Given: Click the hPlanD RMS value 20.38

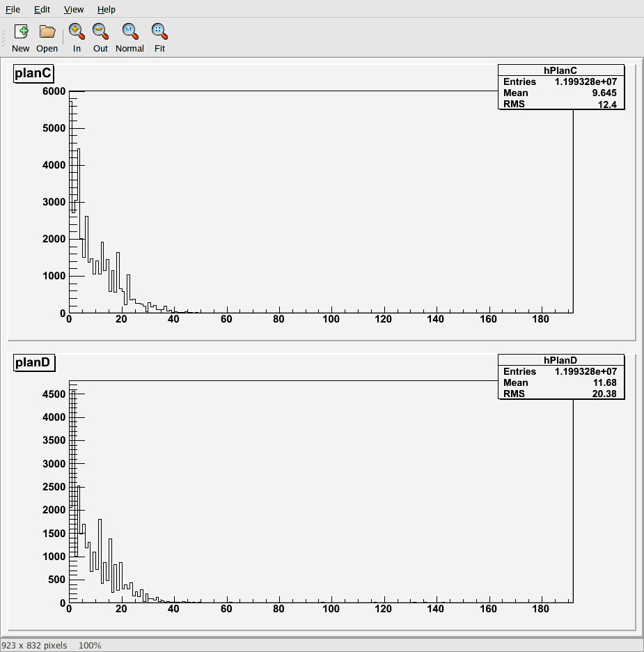Looking at the screenshot, I should pos(604,394).
